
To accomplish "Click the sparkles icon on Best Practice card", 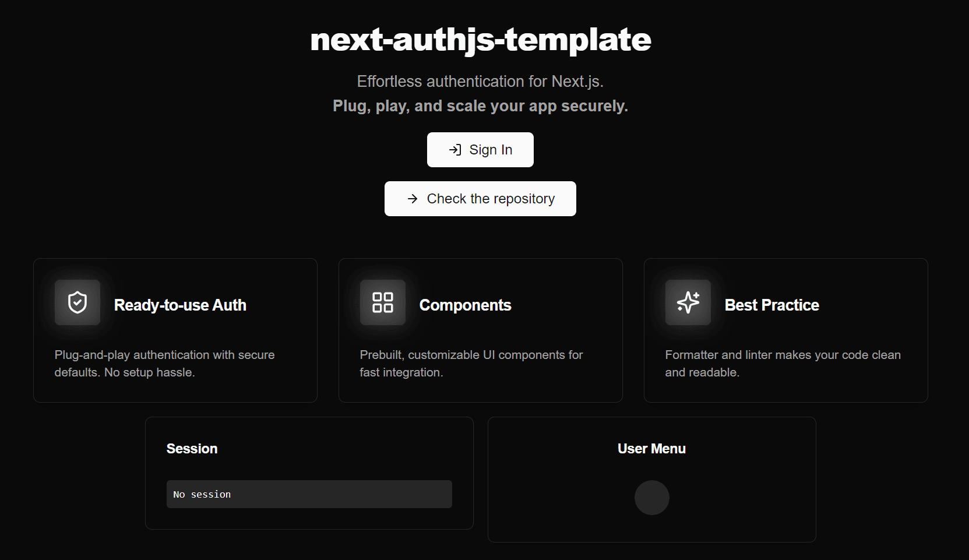I will [688, 302].
